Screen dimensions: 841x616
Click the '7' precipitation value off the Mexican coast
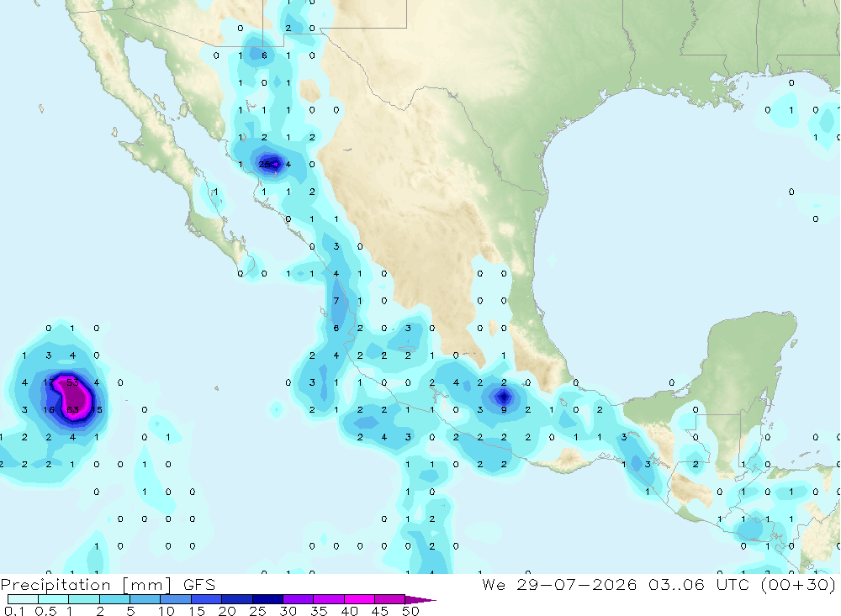click(x=336, y=301)
